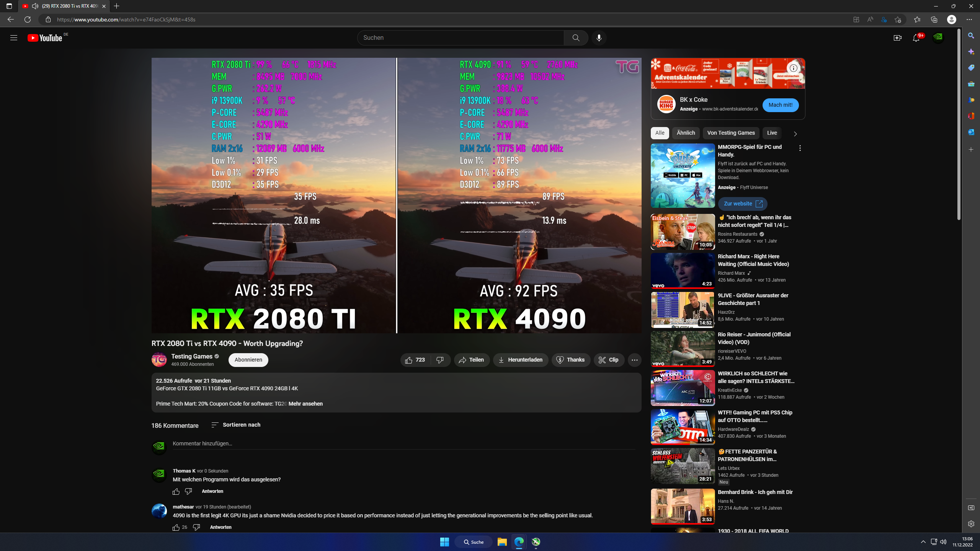980x551 pixels.
Task: Click the search magnifier button
Action: (576, 38)
